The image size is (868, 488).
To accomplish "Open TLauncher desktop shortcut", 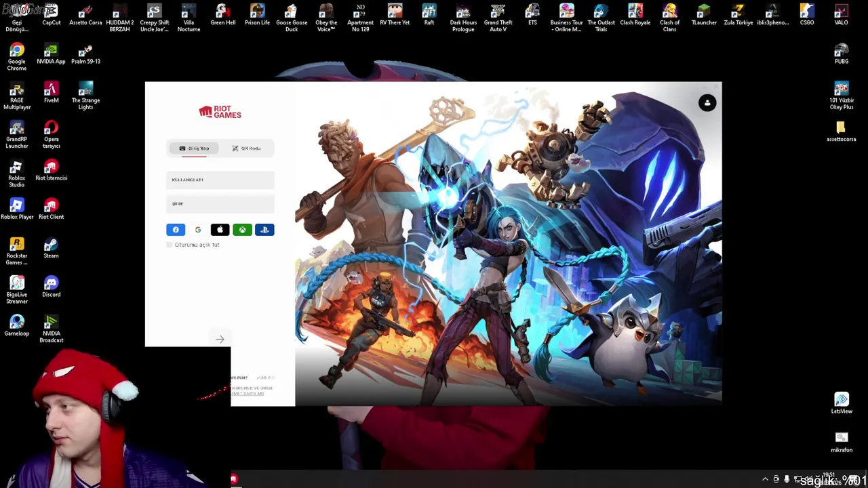I will pyautogui.click(x=704, y=15).
